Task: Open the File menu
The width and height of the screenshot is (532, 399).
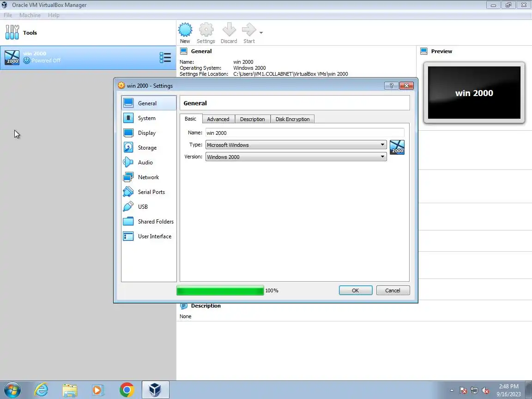Action: (8, 15)
